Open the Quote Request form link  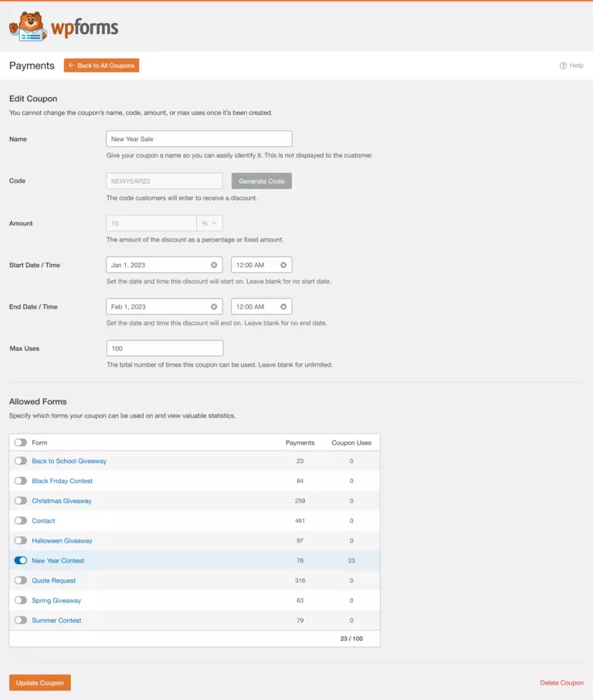tap(54, 580)
